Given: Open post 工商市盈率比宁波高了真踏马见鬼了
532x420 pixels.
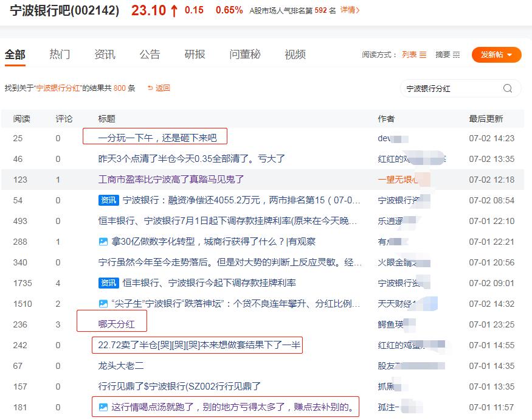Looking at the screenshot, I should pos(171,180).
